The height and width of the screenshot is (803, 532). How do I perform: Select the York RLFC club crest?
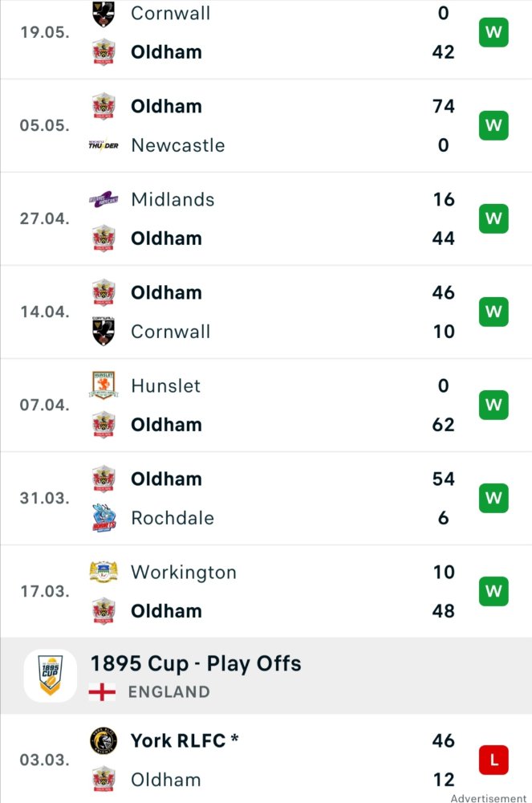tap(104, 740)
